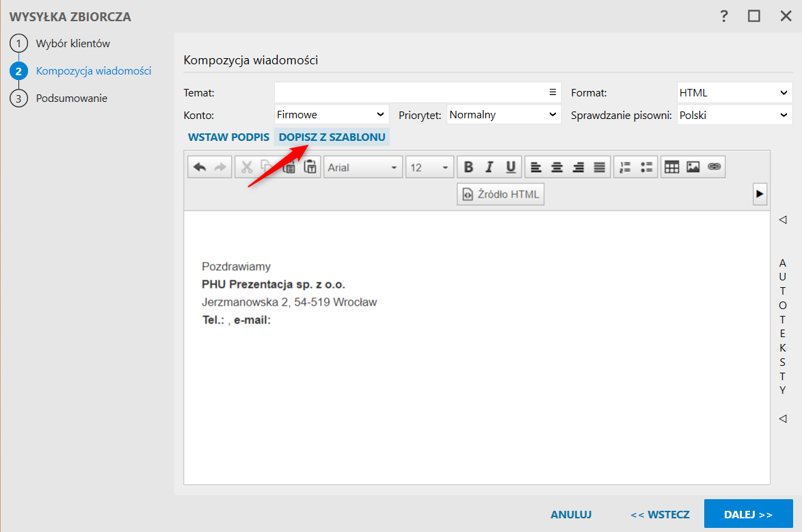Insert a hyperlink
The width and height of the screenshot is (802, 532).
714,167
